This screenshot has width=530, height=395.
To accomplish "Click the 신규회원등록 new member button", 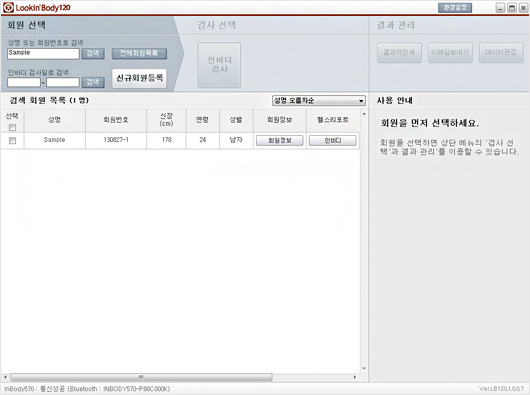I will pyautogui.click(x=139, y=78).
